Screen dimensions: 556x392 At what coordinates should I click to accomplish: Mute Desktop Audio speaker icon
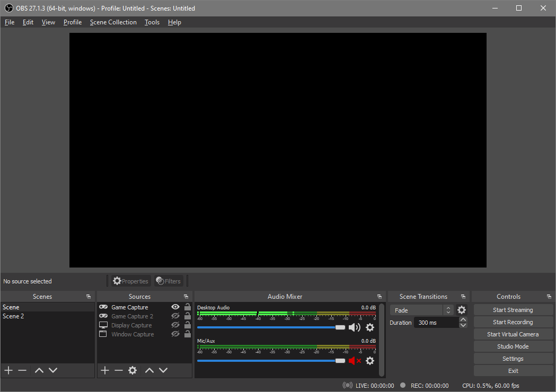[x=354, y=327]
